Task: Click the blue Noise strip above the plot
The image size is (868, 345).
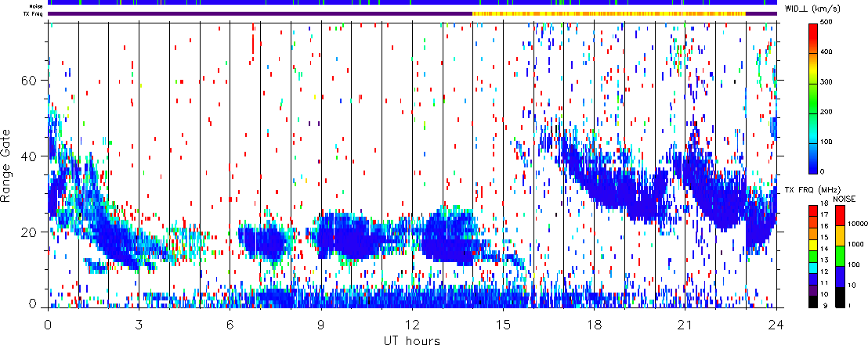Action: pyautogui.click(x=412, y=2)
